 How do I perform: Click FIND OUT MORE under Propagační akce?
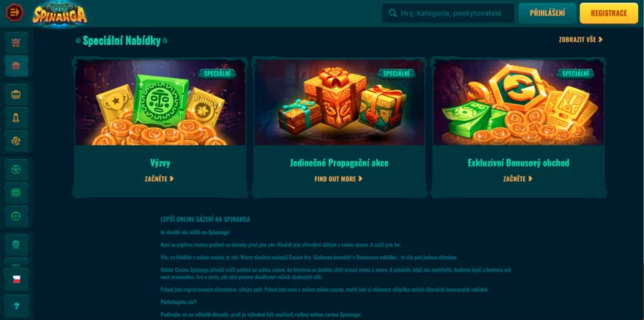click(338, 179)
